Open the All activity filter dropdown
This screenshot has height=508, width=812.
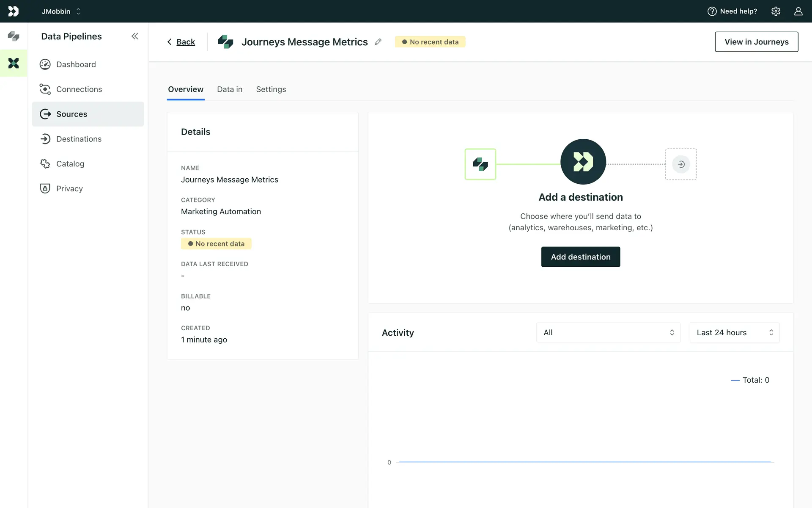click(x=608, y=333)
